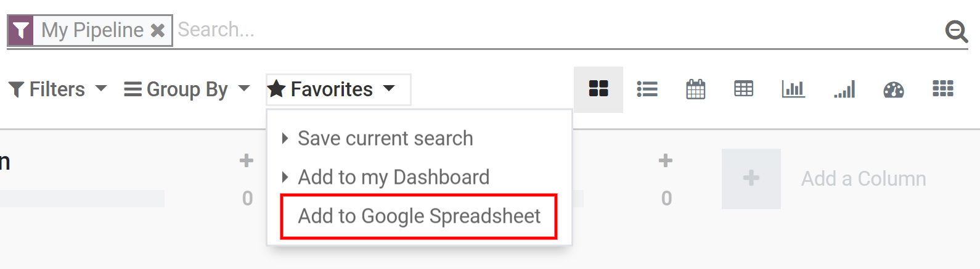Viewport: 980px width, 269px height.
Task: Open the Cohort view icon
Action: pyautogui.click(x=844, y=89)
